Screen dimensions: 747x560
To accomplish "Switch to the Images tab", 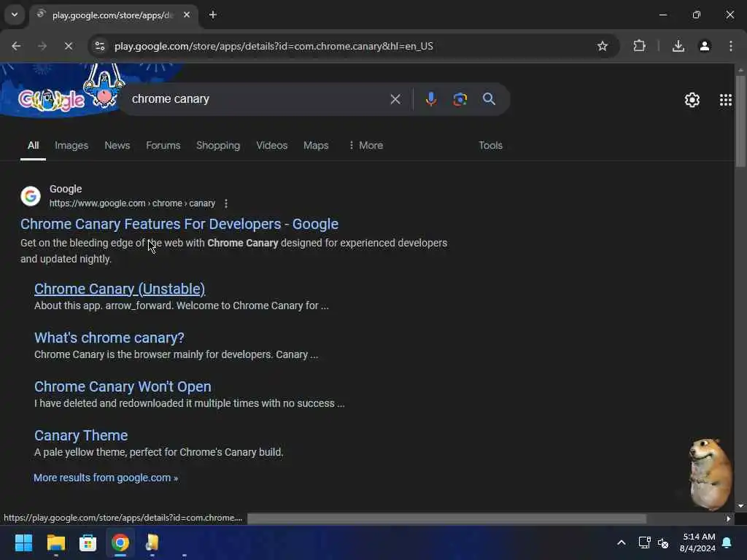I will [71, 145].
